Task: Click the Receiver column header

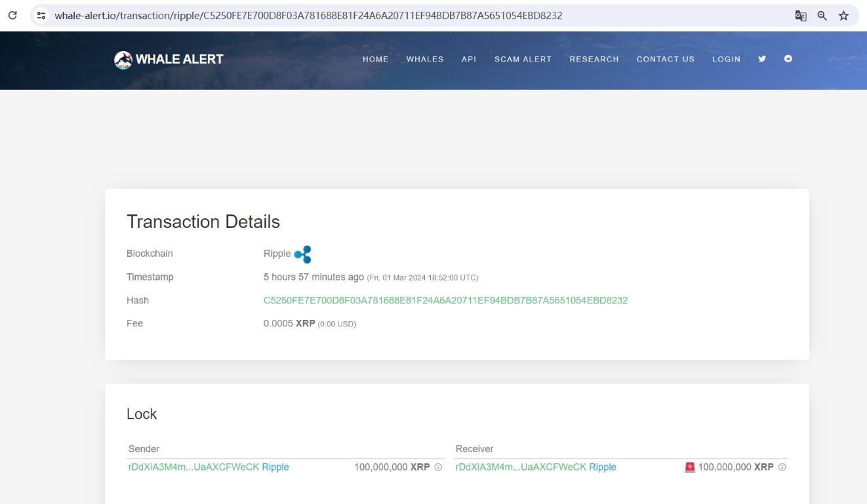Action: [x=474, y=449]
